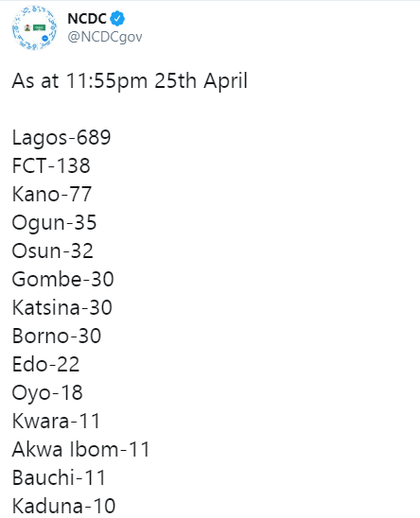Click the Oyo-18 entry

pos(47,393)
